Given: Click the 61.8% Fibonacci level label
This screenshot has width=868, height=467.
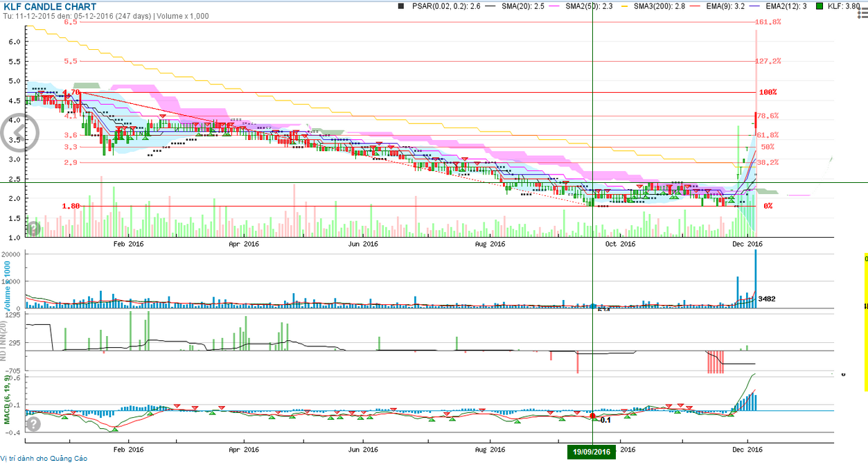Looking at the screenshot, I should tap(768, 135).
